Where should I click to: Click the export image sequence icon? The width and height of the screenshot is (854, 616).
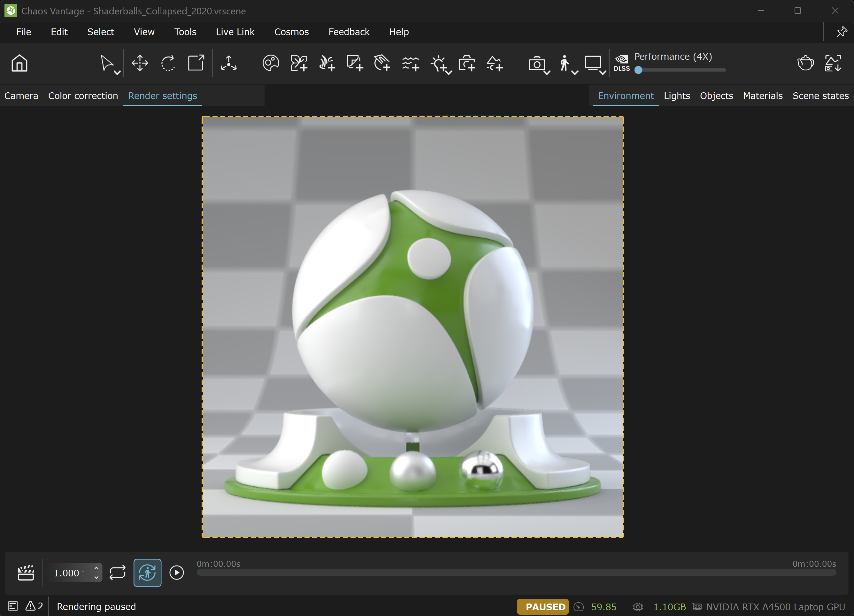point(833,63)
